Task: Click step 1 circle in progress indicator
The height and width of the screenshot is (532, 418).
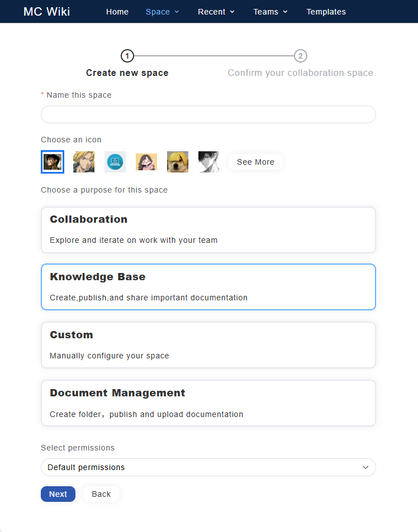Action: pos(127,56)
